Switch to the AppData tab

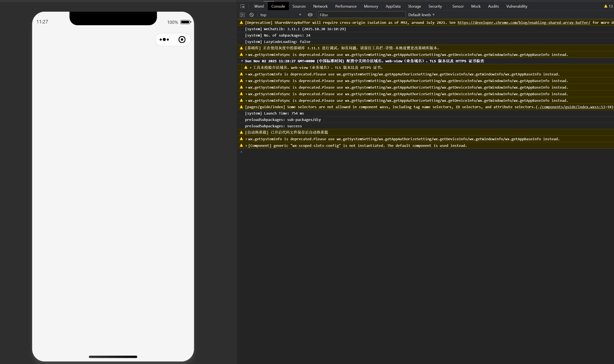393,6
